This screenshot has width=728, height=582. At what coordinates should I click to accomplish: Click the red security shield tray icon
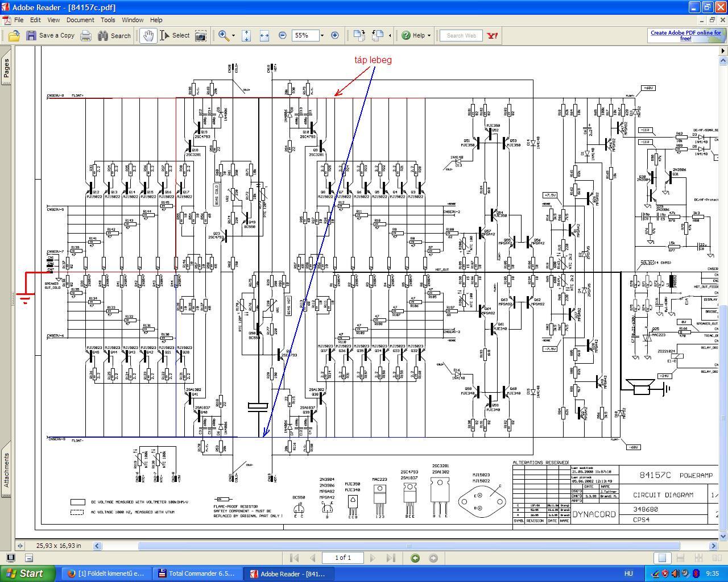(665, 573)
